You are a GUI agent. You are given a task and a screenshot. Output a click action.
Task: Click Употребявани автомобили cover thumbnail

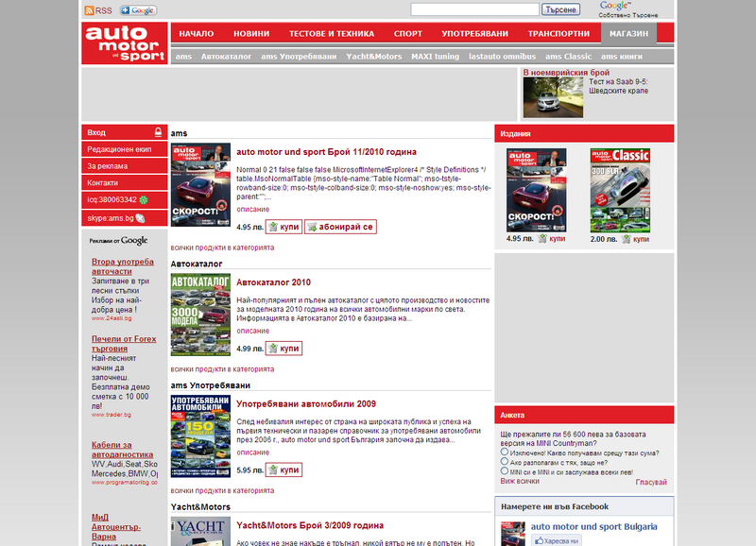(200, 436)
